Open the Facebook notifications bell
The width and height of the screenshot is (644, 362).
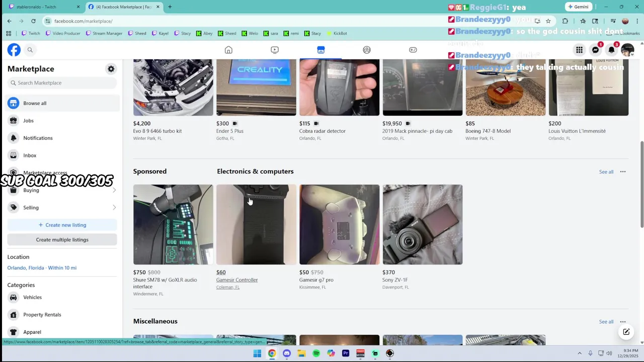(x=612, y=50)
